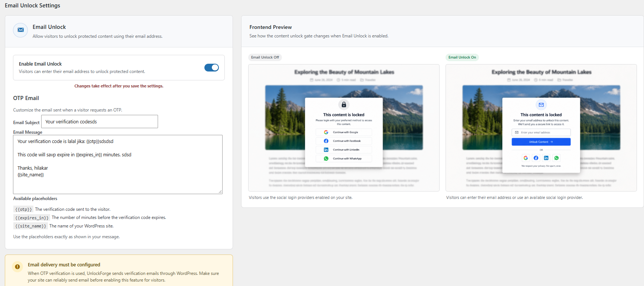Toggle the Enable Email Unlock switch
Image resolution: width=644 pixels, height=286 pixels.
211,67
